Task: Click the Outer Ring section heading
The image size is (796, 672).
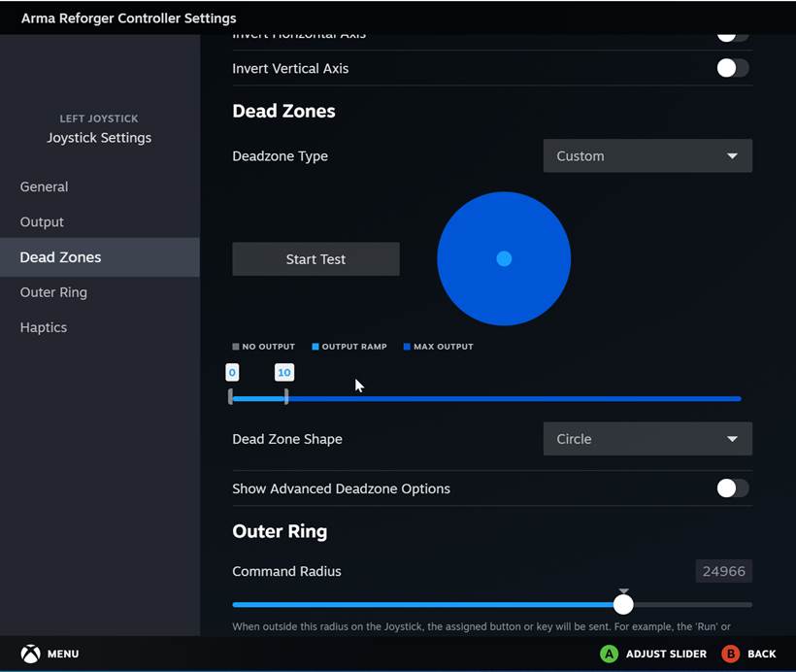Action: 280,531
